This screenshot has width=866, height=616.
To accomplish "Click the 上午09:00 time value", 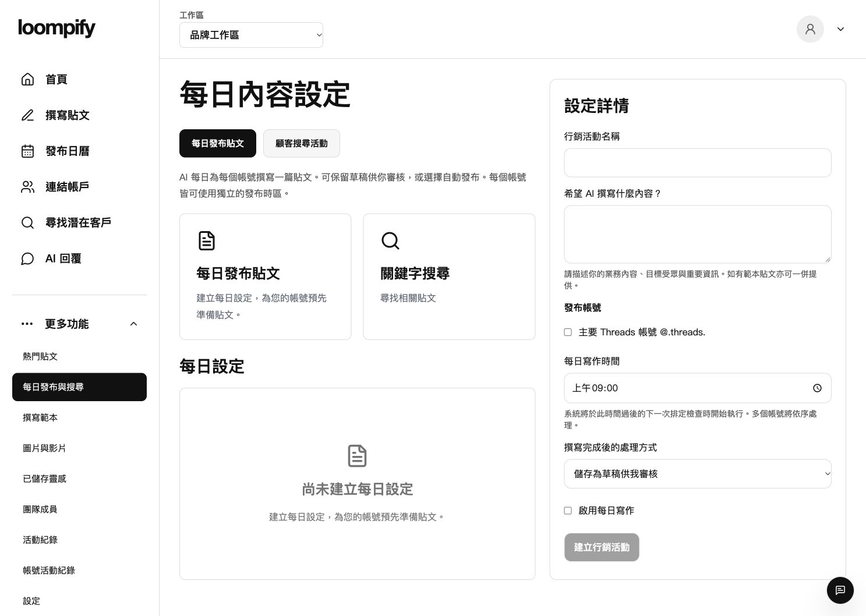I will [x=595, y=388].
